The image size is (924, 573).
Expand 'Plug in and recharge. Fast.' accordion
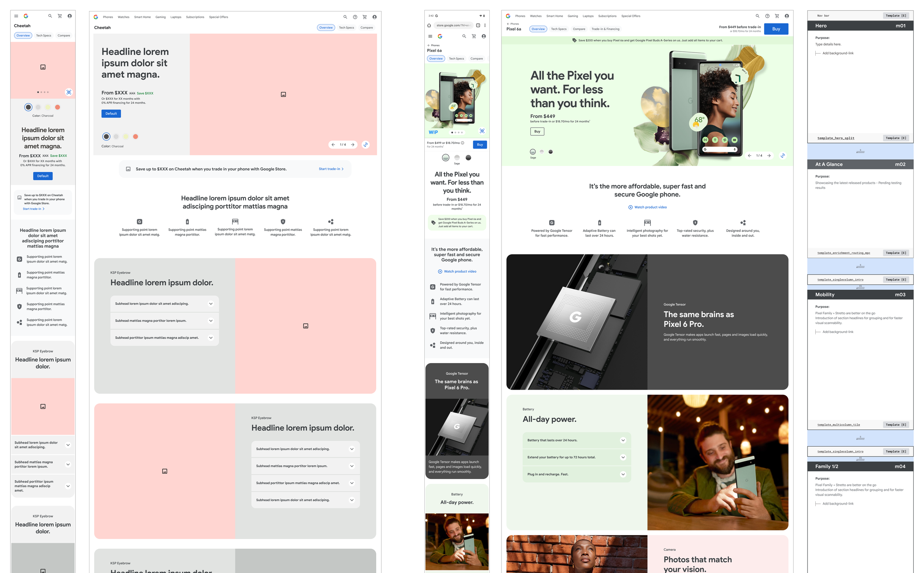pos(622,474)
